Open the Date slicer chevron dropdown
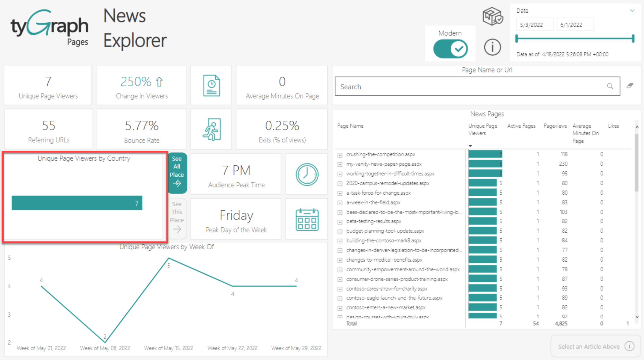Image resolution: width=644 pixels, height=360 pixels. (632, 11)
